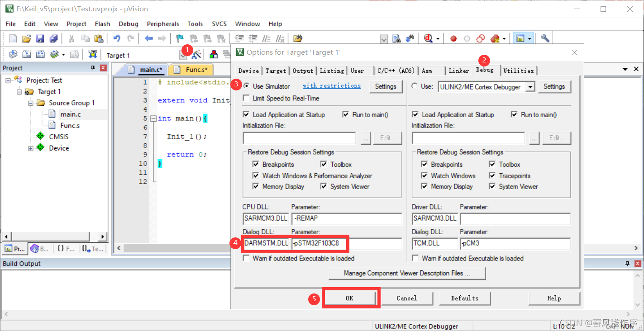The image size is (644, 331).
Task: Toggle simulator Watch Windows & Performance Analyzer checkbox
Action: click(x=256, y=175)
